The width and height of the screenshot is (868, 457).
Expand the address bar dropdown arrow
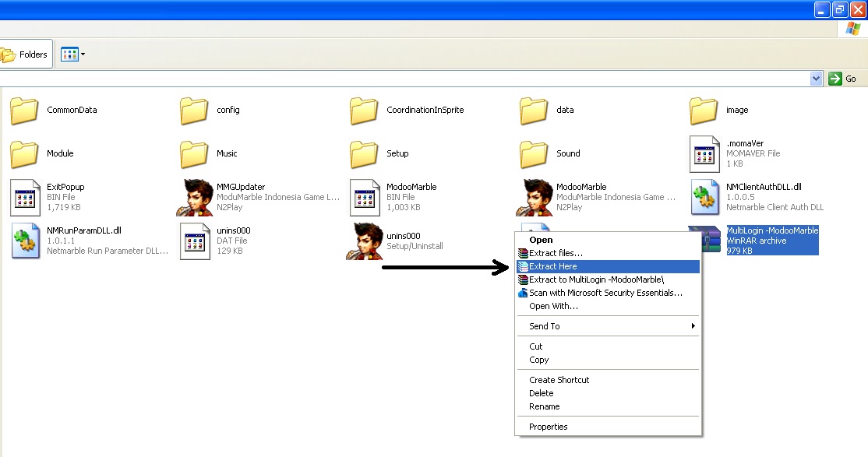(816, 79)
